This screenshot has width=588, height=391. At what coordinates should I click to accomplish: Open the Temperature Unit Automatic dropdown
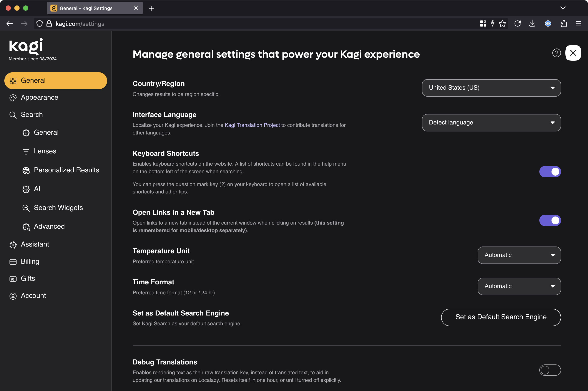519,255
